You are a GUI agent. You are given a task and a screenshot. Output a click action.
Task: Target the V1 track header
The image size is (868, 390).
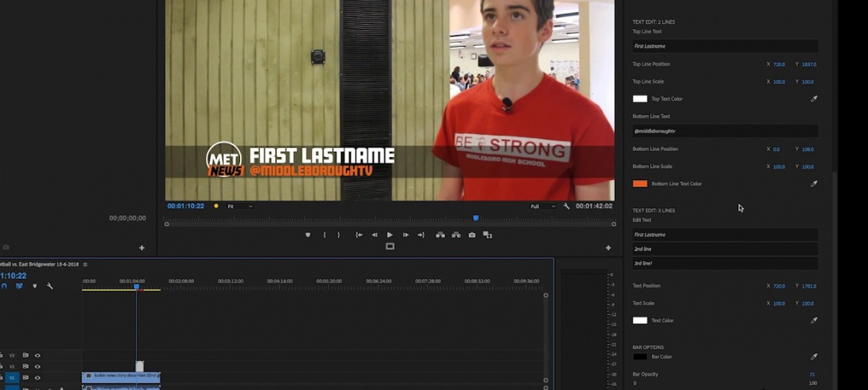tap(12, 378)
